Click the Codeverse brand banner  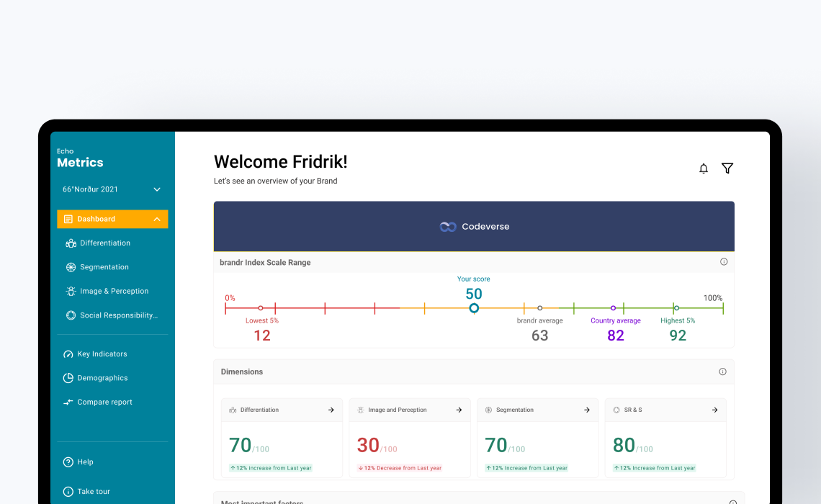tap(474, 226)
